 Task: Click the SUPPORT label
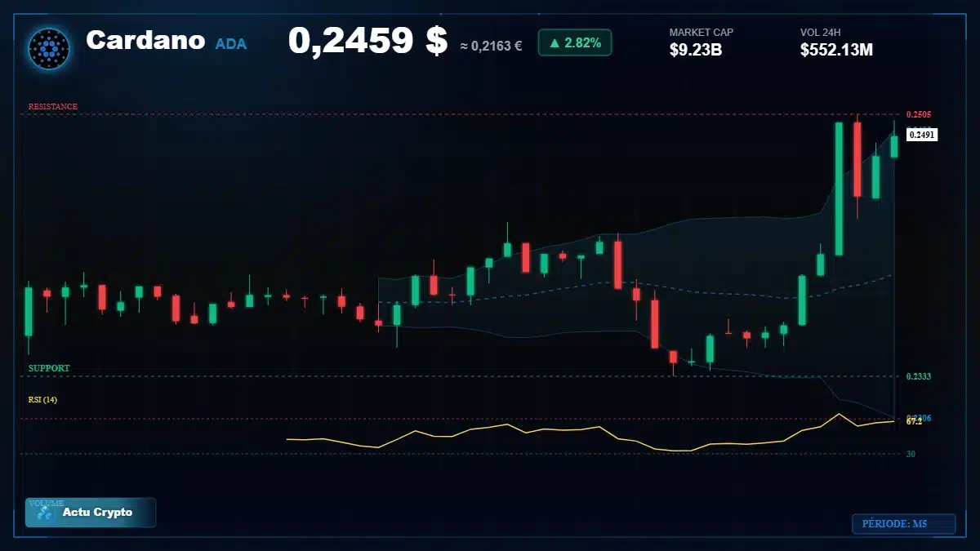49,368
